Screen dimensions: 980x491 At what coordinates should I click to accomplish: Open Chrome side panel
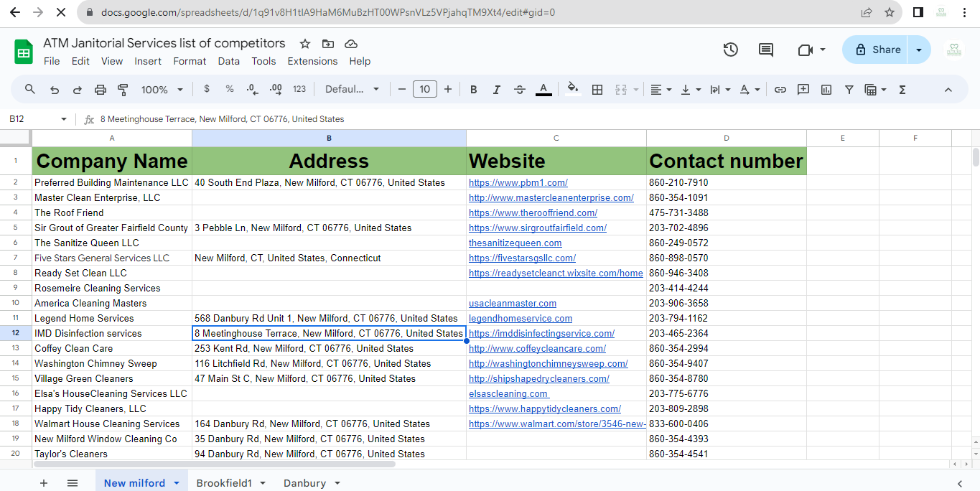point(918,12)
